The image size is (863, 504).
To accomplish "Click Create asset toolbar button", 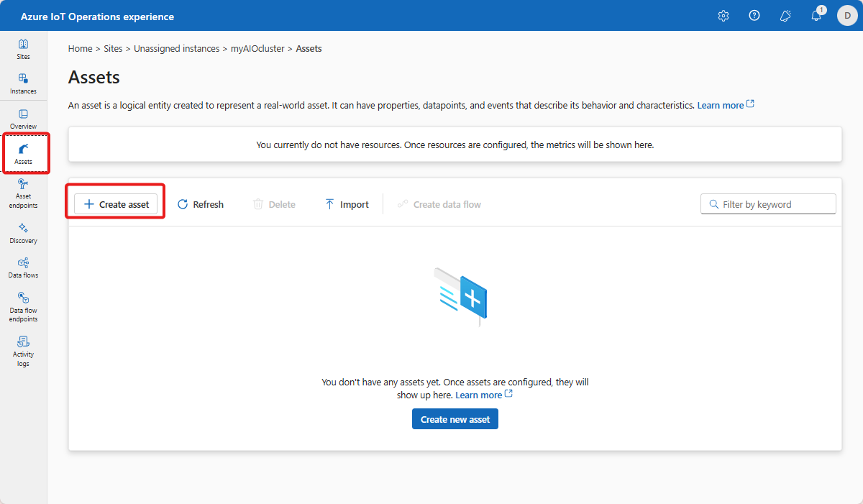I will 116,204.
